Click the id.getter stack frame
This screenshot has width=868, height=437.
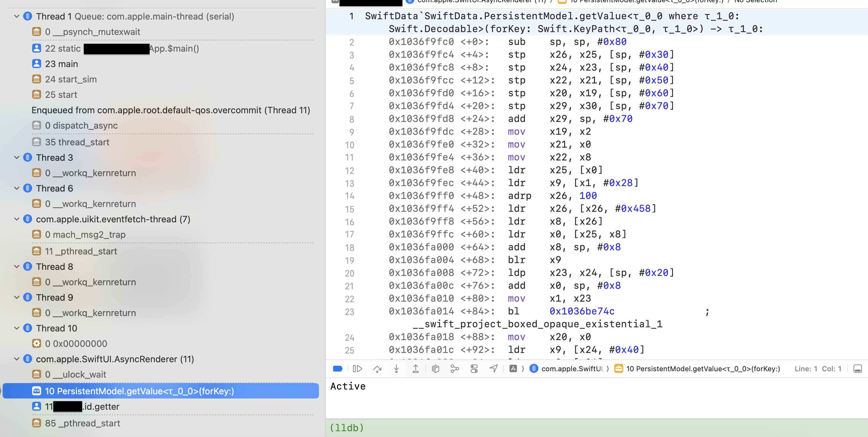[101, 407]
